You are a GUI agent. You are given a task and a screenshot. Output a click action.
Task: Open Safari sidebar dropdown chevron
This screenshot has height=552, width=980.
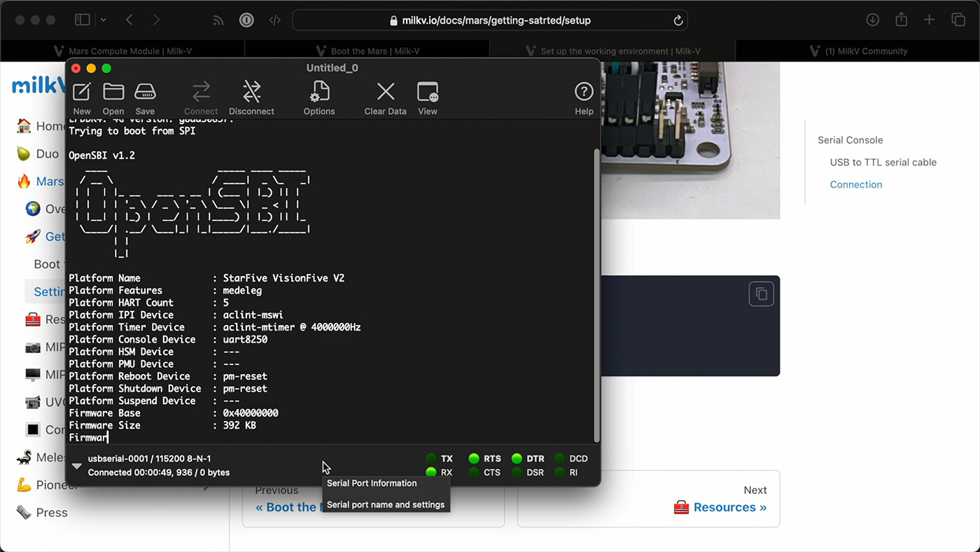104,20
